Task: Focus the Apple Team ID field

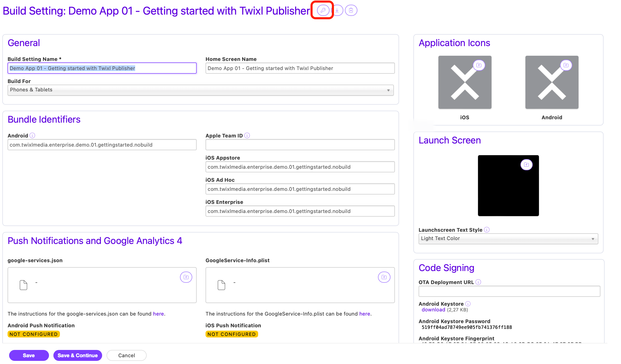Action: pos(300,145)
